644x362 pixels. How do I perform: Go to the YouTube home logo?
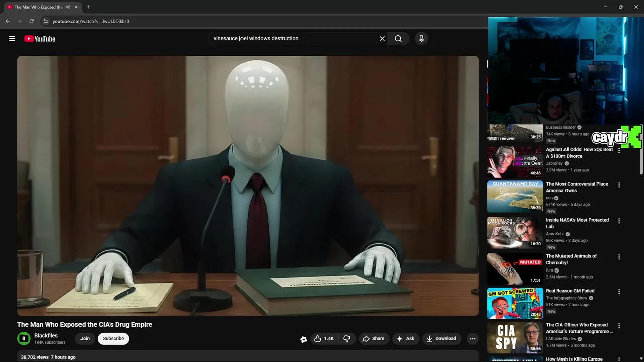(x=40, y=39)
